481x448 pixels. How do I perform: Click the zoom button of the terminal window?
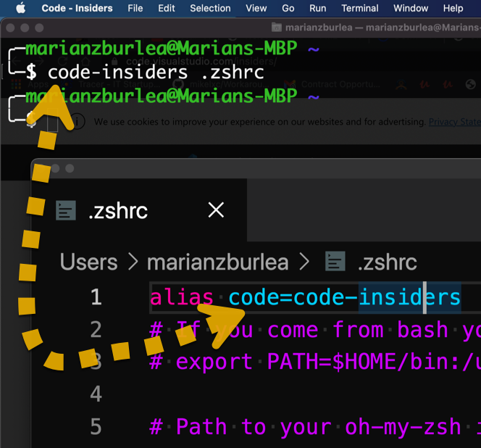coord(39,28)
